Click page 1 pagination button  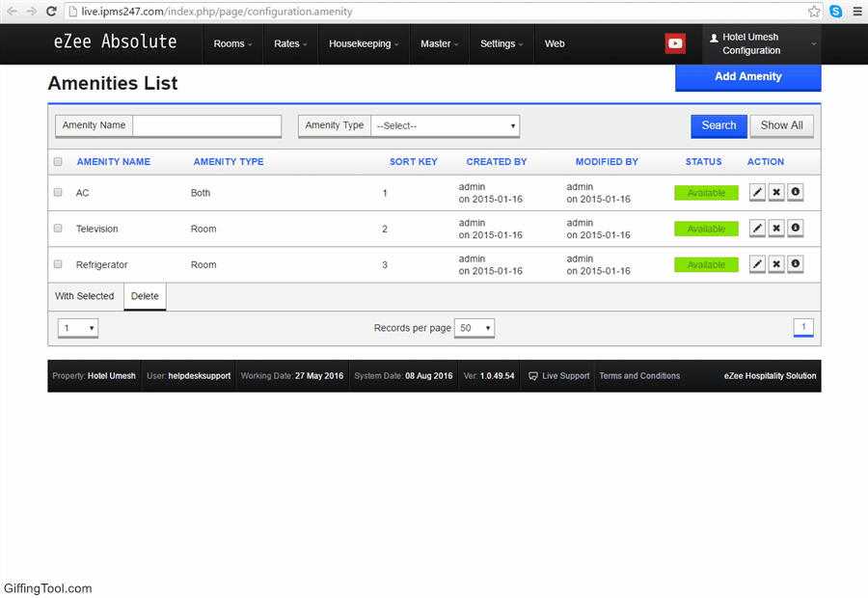(803, 327)
